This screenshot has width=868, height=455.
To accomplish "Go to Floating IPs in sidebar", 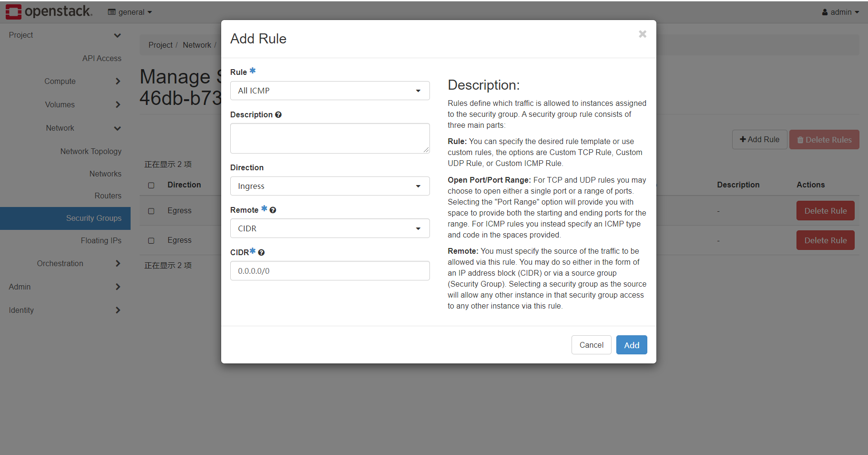I will [101, 240].
